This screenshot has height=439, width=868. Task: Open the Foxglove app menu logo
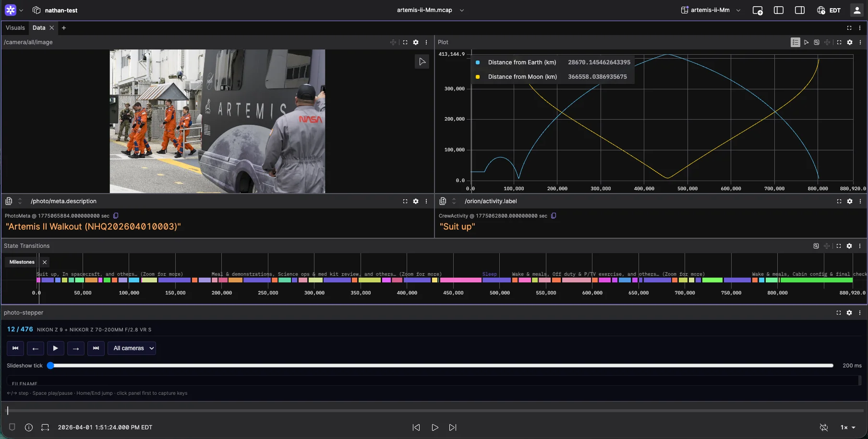[x=11, y=10]
